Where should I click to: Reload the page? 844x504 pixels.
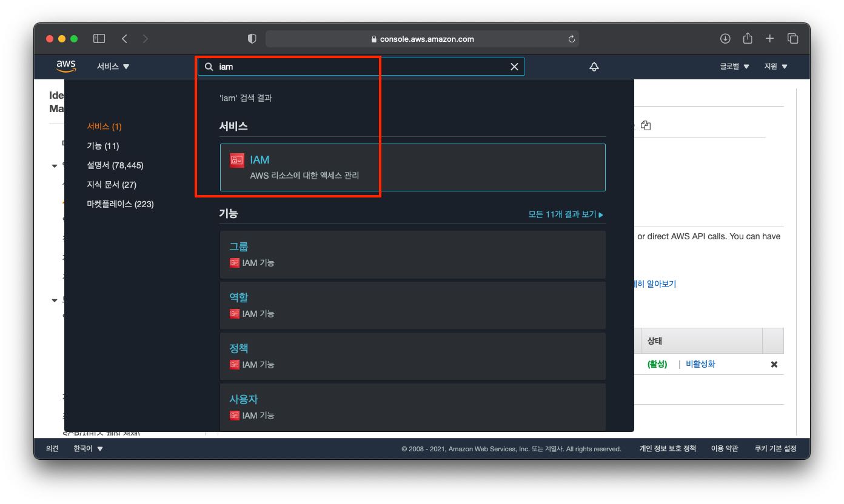(571, 39)
